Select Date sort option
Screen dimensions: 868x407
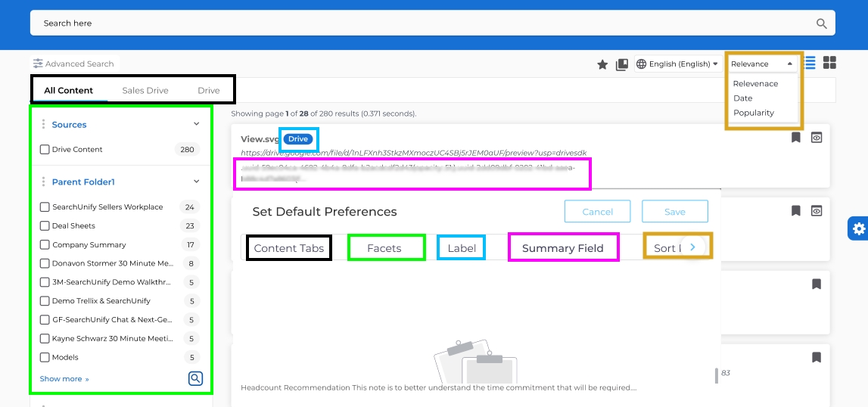(x=743, y=98)
